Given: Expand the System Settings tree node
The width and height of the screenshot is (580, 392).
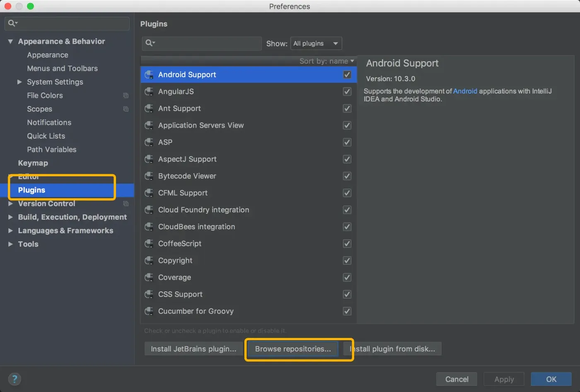Looking at the screenshot, I should tap(19, 82).
